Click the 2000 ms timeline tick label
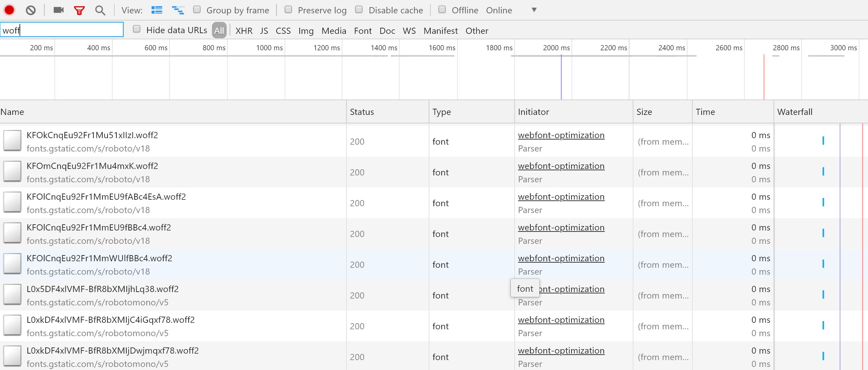 (x=556, y=48)
